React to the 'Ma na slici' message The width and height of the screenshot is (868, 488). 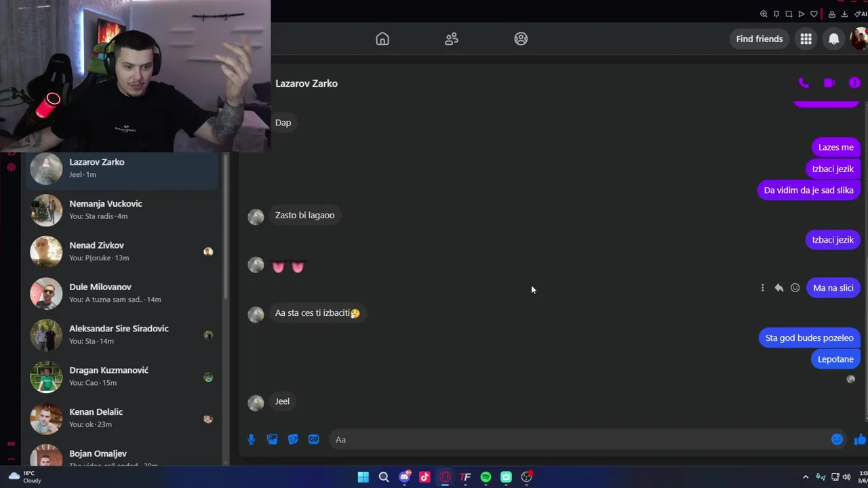[x=795, y=287]
